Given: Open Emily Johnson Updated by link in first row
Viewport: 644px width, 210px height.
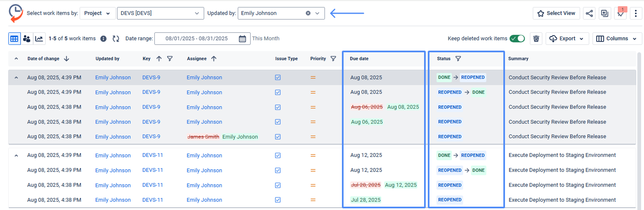Looking at the screenshot, I should pyautogui.click(x=113, y=78).
